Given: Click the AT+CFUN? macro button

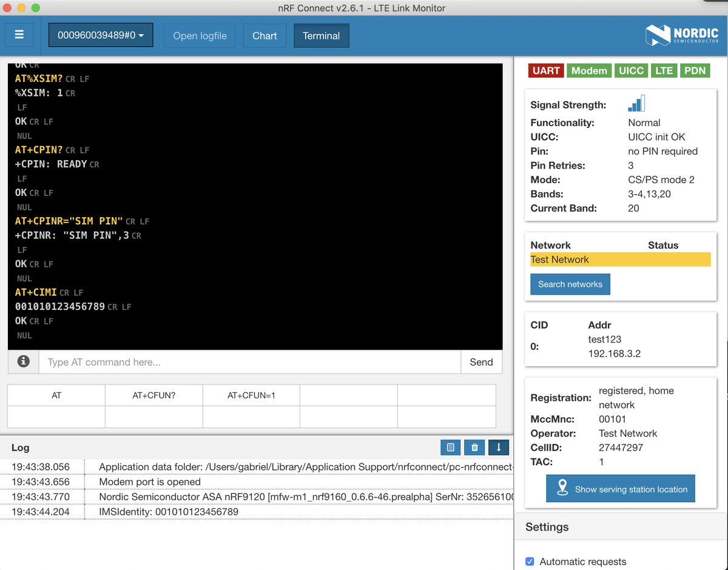Looking at the screenshot, I should tap(154, 395).
